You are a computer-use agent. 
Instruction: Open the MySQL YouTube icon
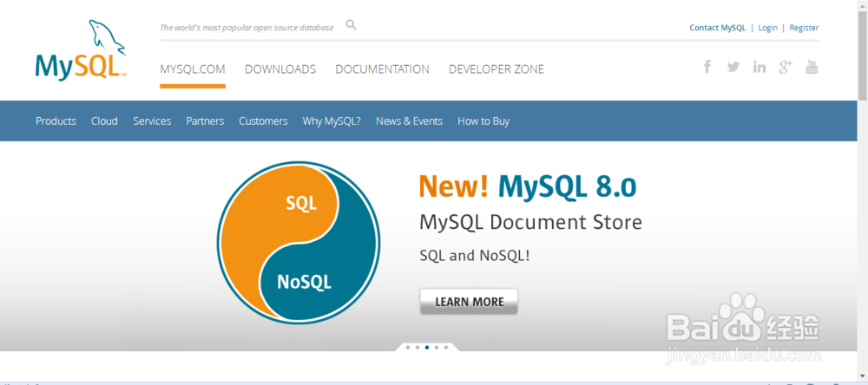coord(812,67)
